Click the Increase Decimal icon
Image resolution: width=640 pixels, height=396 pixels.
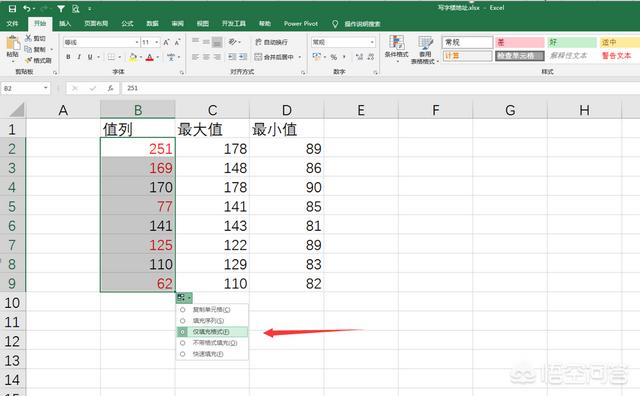[359, 57]
